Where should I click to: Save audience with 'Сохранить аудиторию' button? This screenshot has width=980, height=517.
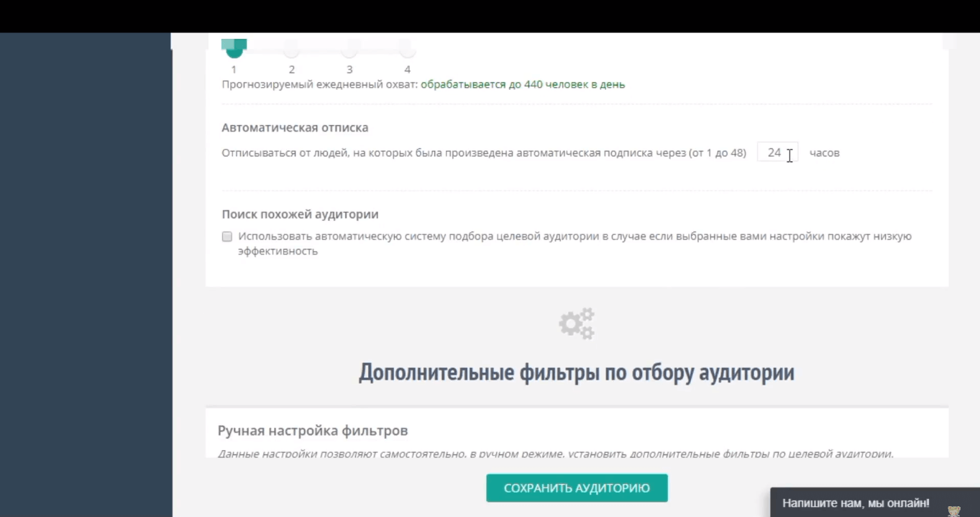pyautogui.click(x=577, y=488)
